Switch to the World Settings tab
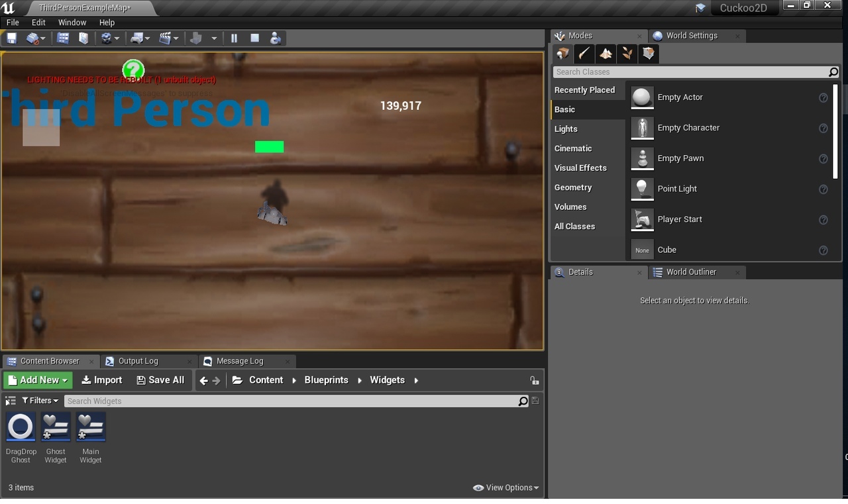Image resolution: width=848 pixels, height=504 pixels. (x=692, y=36)
